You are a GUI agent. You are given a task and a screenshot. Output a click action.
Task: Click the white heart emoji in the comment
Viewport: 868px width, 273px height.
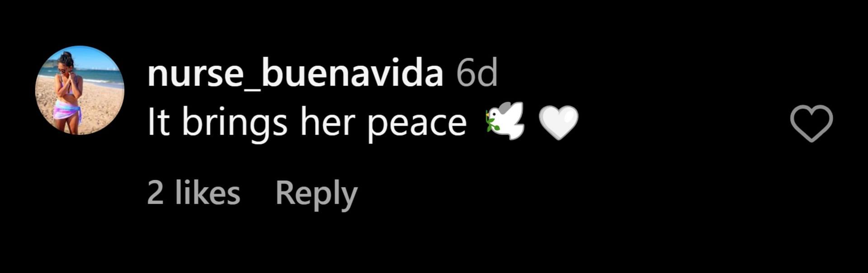coord(558,122)
